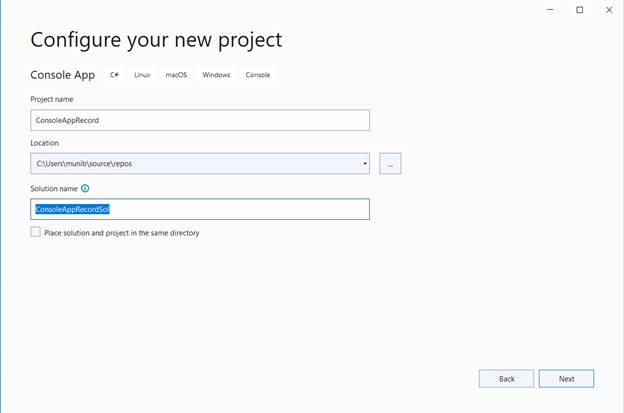Close the Configure your new project window

point(608,10)
